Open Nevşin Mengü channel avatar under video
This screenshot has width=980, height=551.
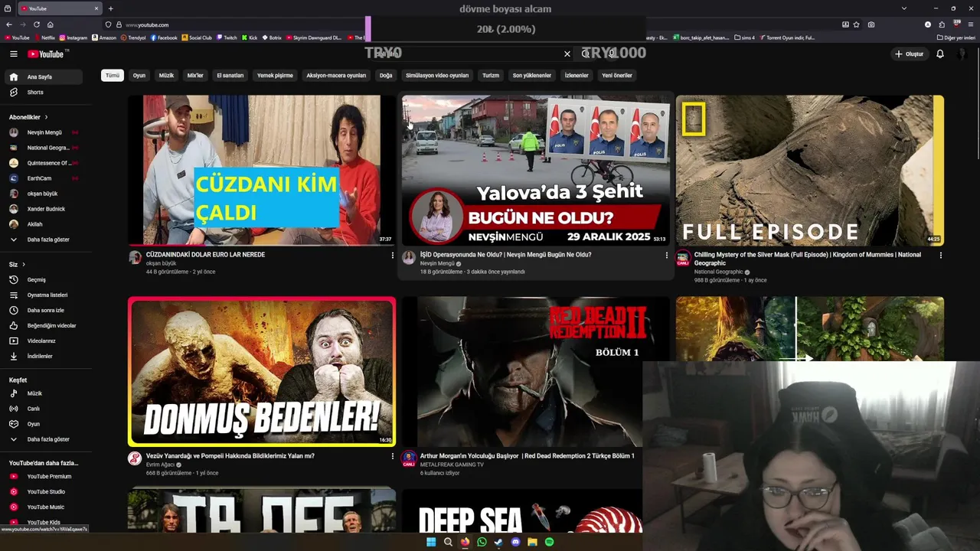[409, 257]
